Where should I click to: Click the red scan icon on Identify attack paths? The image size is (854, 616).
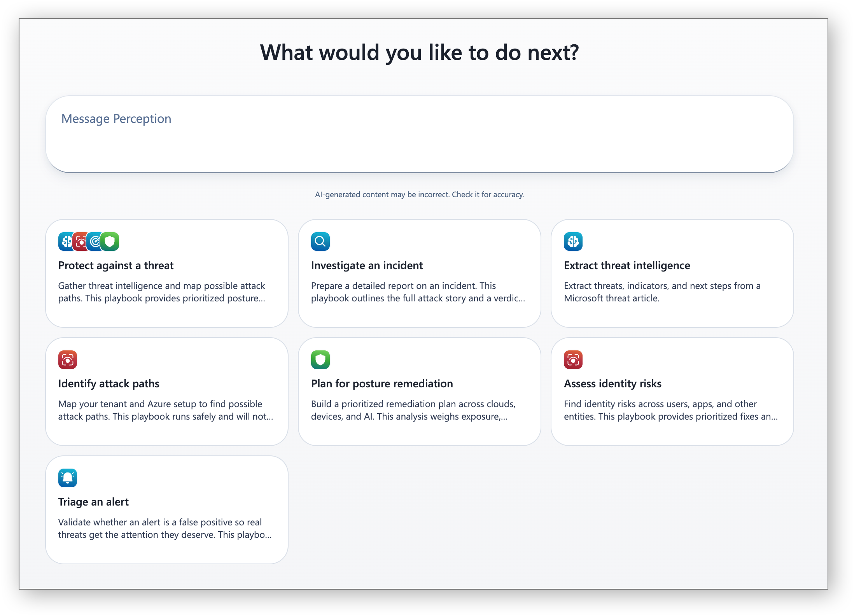pyautogui.click(x=68, y=360)
